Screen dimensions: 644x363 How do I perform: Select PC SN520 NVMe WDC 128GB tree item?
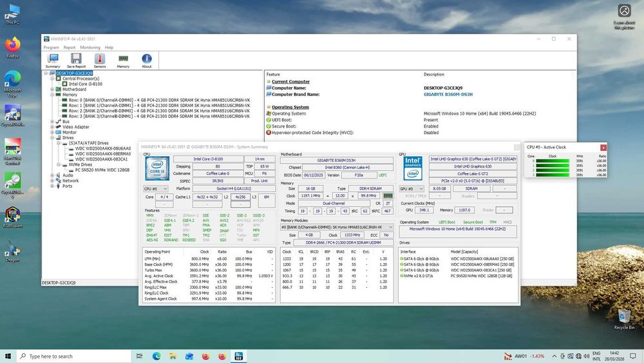[x=102, y=170]
